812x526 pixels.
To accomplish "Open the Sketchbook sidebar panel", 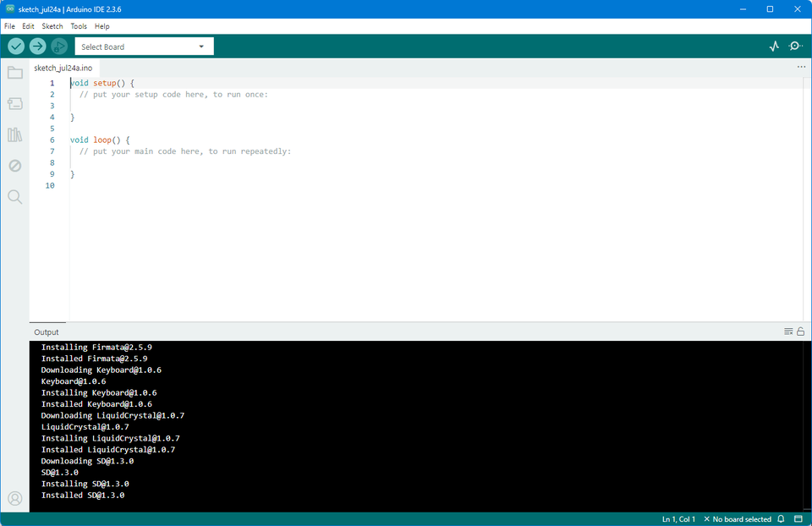I will click(14, 72).
